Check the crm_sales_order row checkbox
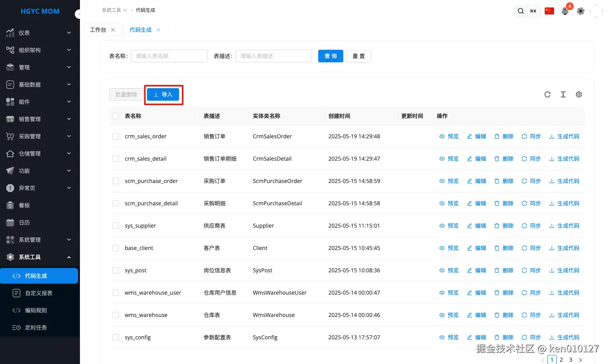609x364 pixels. [x=116, y=136]
